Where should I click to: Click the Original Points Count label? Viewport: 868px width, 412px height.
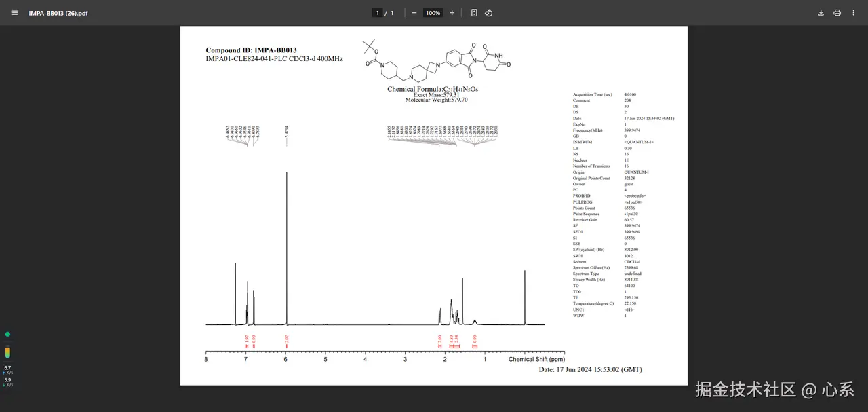[591, 179]
